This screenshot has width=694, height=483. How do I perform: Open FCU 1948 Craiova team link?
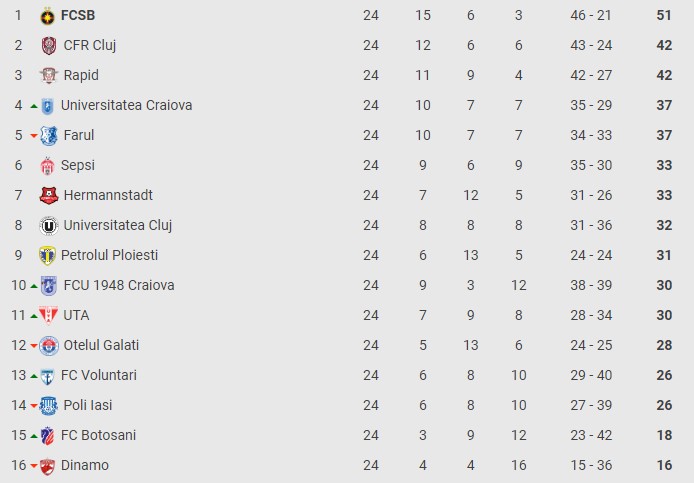coord(119,285)
